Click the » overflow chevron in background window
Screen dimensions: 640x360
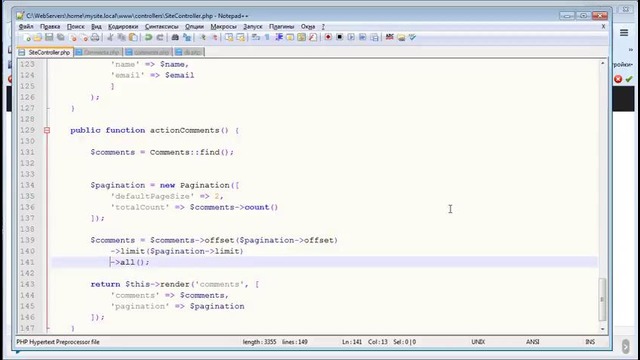coord(631,50)
